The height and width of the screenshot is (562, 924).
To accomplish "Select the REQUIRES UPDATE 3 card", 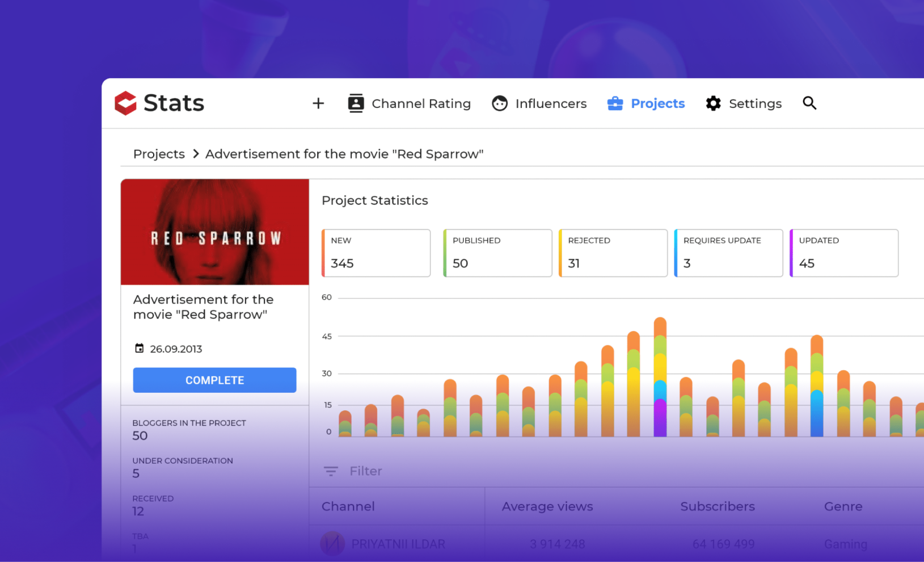I will pyautogui.click(x=728, y=253).
